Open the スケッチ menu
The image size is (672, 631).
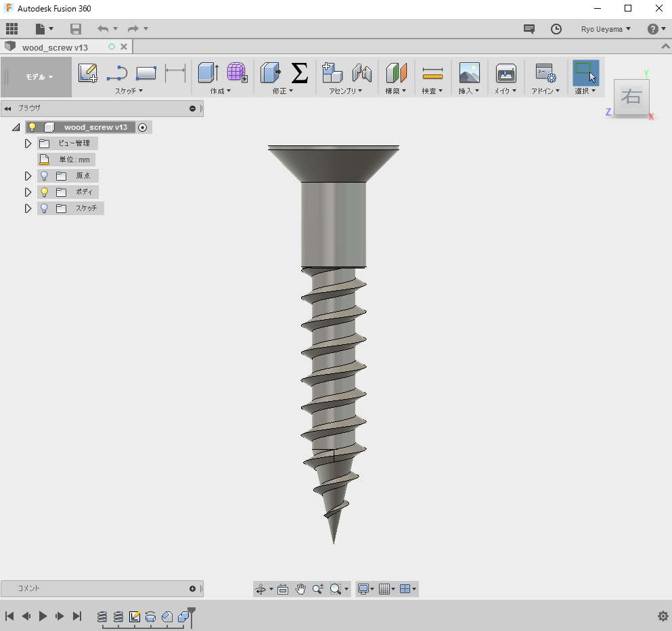coord(129,91)
